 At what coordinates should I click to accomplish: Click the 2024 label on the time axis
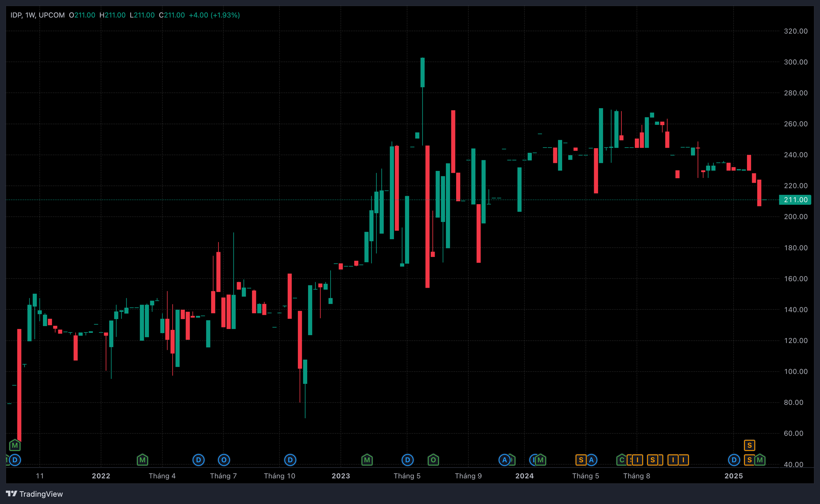[x=524, y=476]
